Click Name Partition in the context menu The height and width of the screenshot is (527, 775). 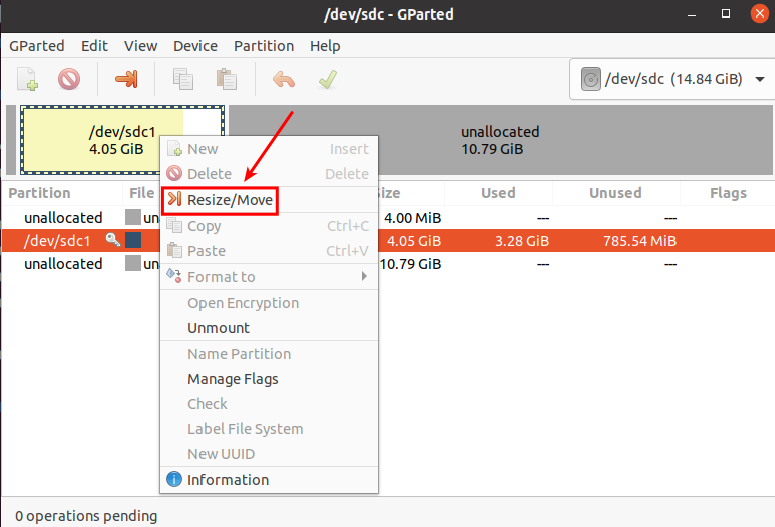269,354
